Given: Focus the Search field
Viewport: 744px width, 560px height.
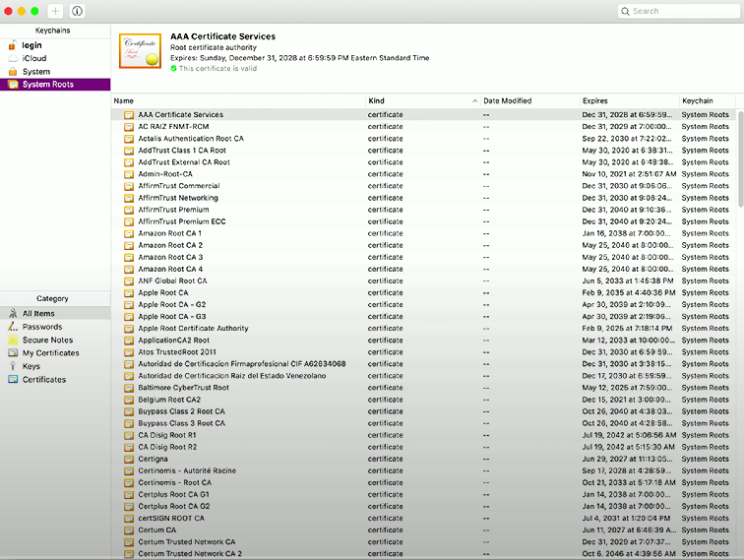Looking at the screenshot, I should click(678, 11).
